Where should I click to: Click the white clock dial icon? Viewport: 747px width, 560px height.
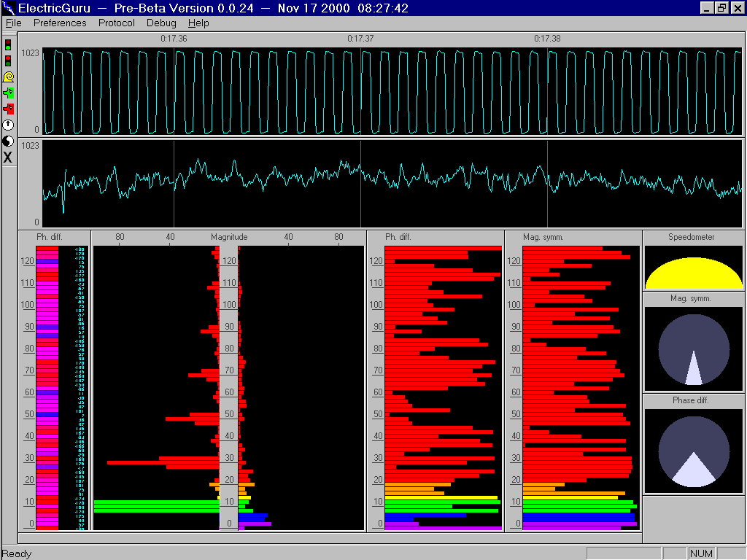pos(8,125)
